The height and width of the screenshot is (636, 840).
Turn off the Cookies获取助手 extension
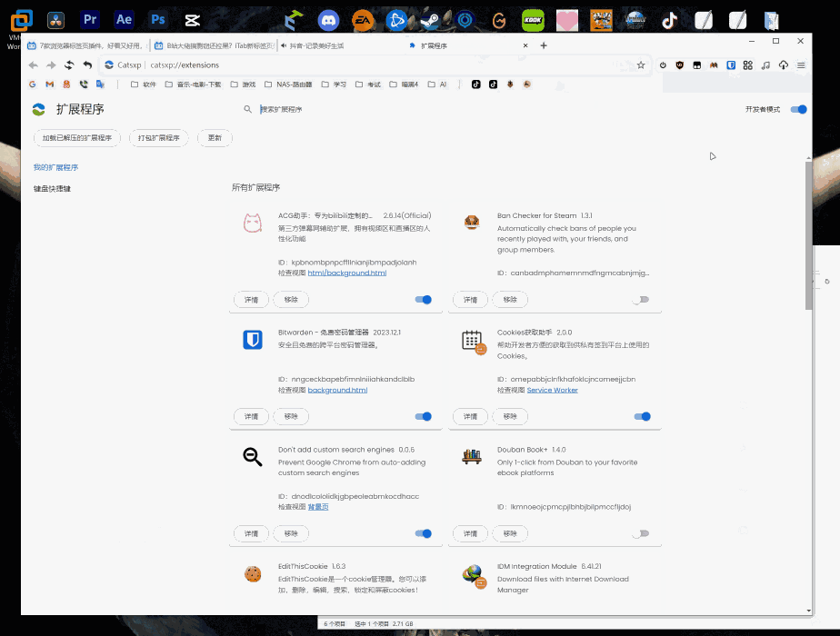point(642,416)
